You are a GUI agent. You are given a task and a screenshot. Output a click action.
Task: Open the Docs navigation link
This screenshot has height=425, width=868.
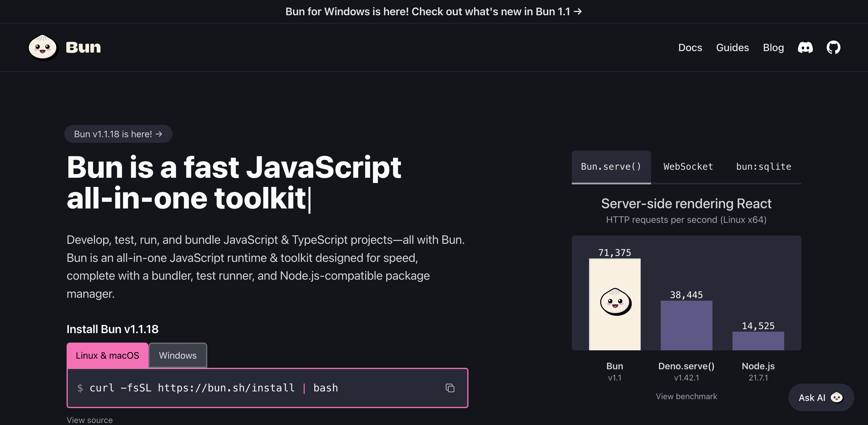click(x=690, y=47)
